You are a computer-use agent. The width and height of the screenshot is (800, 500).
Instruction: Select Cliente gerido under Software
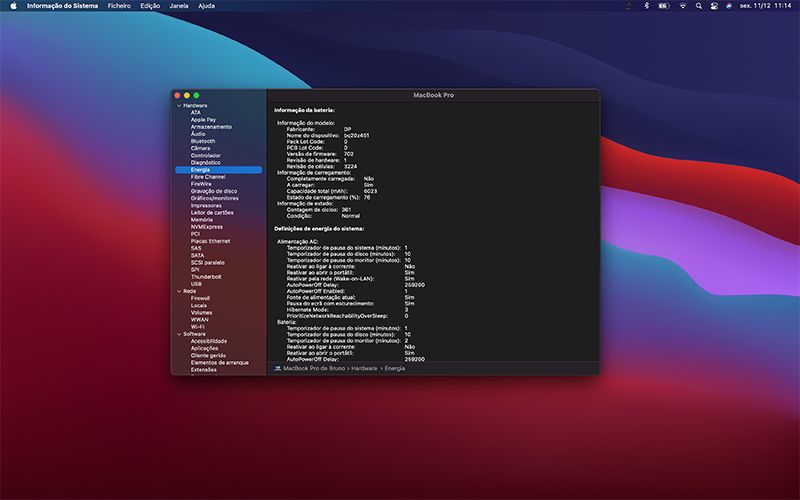[208, 356]
